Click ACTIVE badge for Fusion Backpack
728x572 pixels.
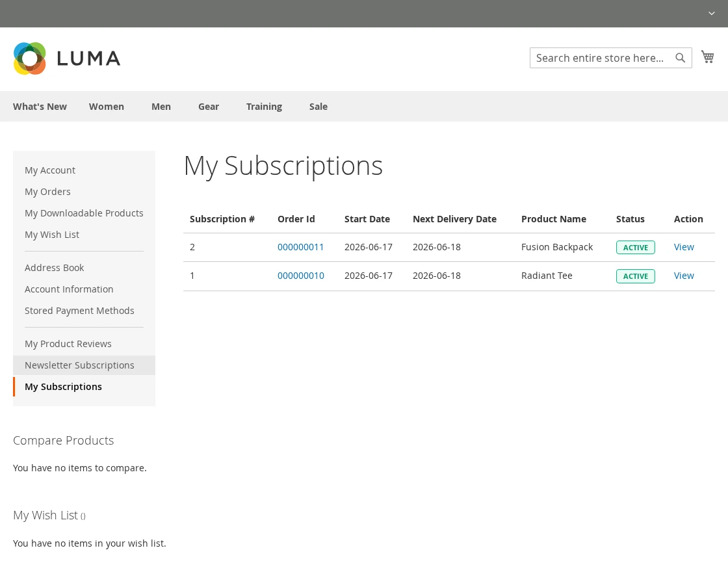636,248
